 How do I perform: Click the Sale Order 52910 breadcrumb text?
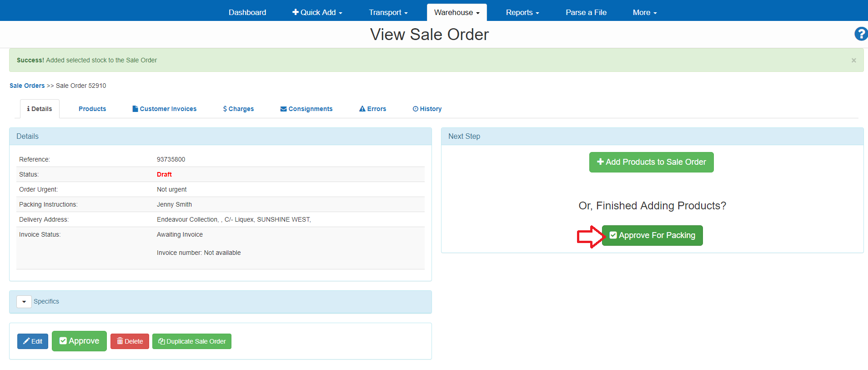click(81, 86)
